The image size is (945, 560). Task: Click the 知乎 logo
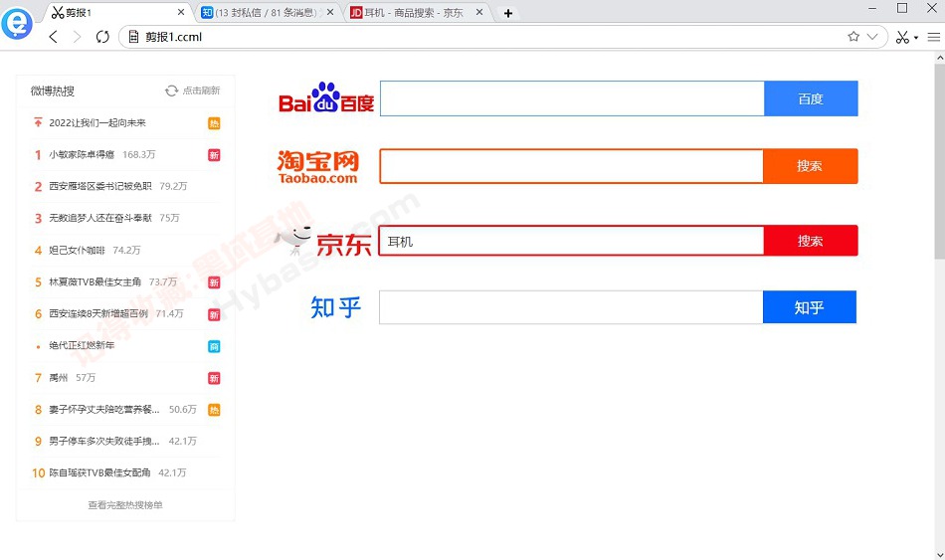(335, 307)
